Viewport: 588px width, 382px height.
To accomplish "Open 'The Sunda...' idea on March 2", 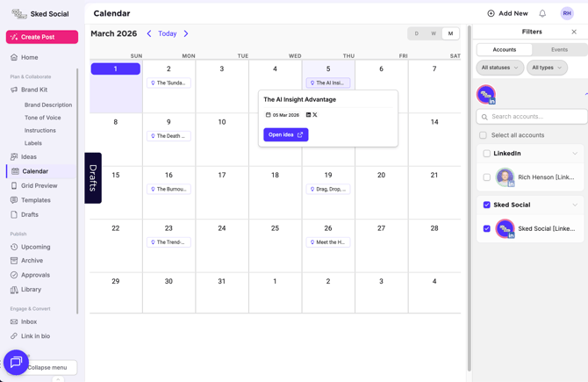I will tap(169, 83).
